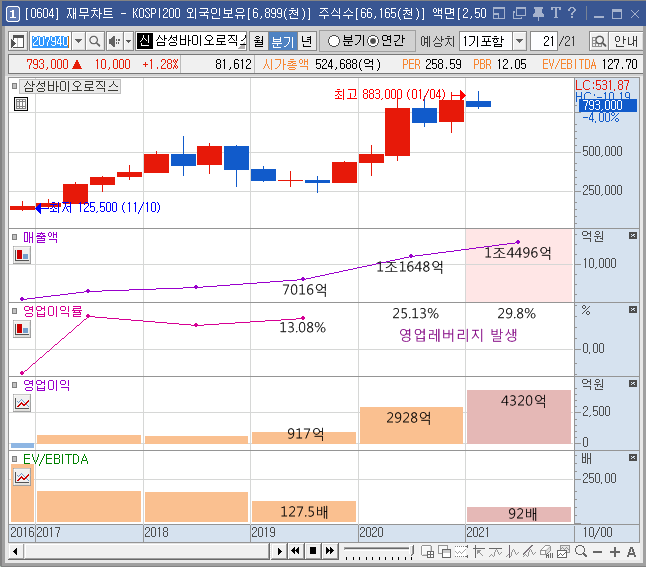Click the number 1 screen badge
Viewport: 646px width, 567px height.
pos(12,14)
